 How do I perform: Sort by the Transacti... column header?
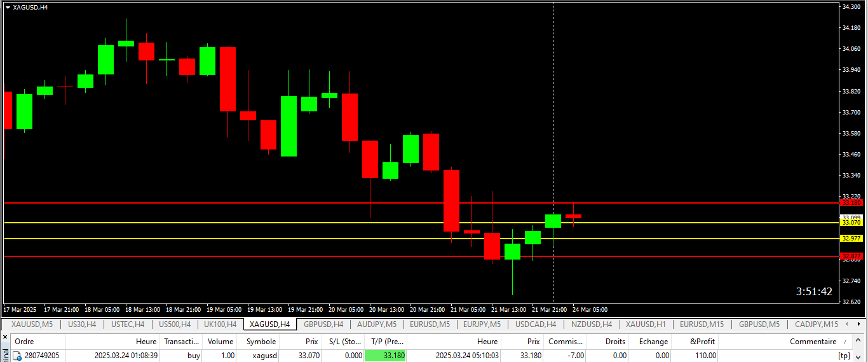click(x=182, y=342)
